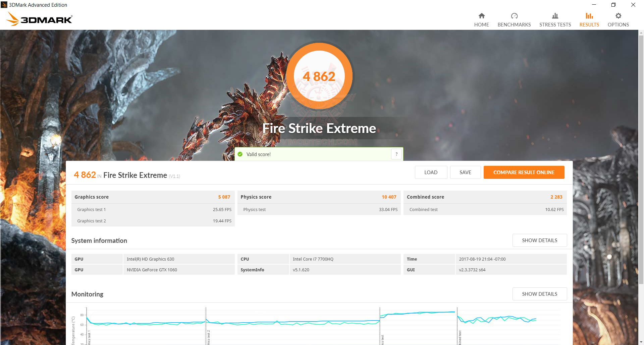Switch to the HOME tab
The image size is (644, 345).
click(481, 24)
